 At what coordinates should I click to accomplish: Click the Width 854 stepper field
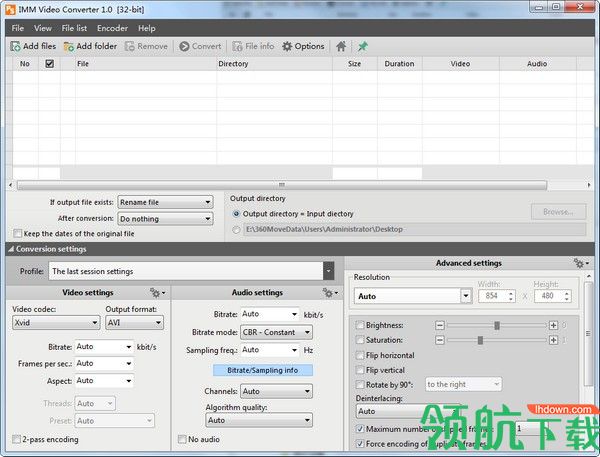click(497, 296)
